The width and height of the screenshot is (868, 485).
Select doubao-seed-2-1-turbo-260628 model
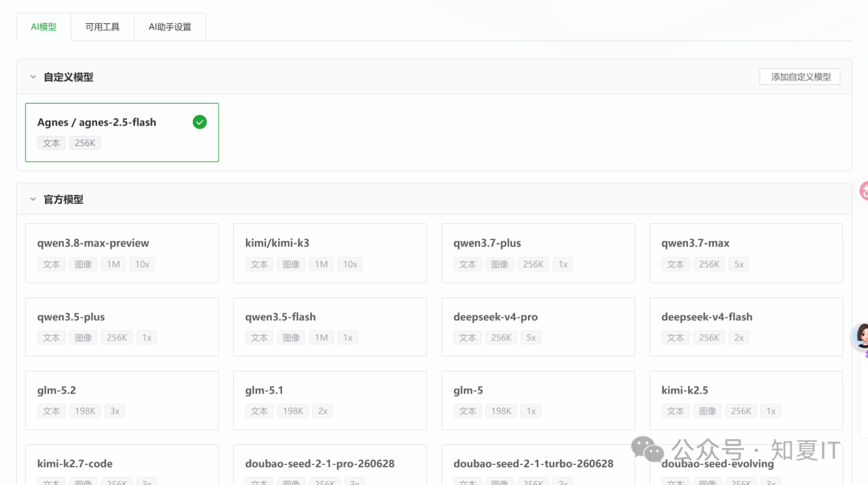click(x=538, y=465)
